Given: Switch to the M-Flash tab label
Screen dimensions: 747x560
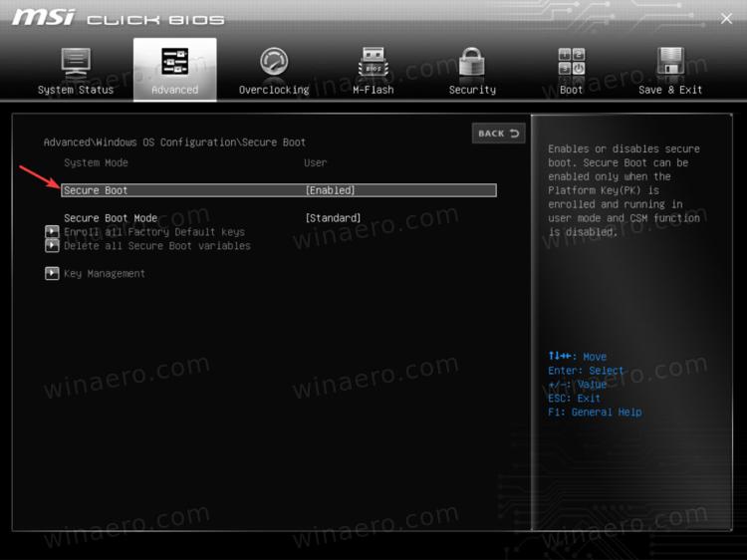Looking at the screenshot, I should click(373, 90).
